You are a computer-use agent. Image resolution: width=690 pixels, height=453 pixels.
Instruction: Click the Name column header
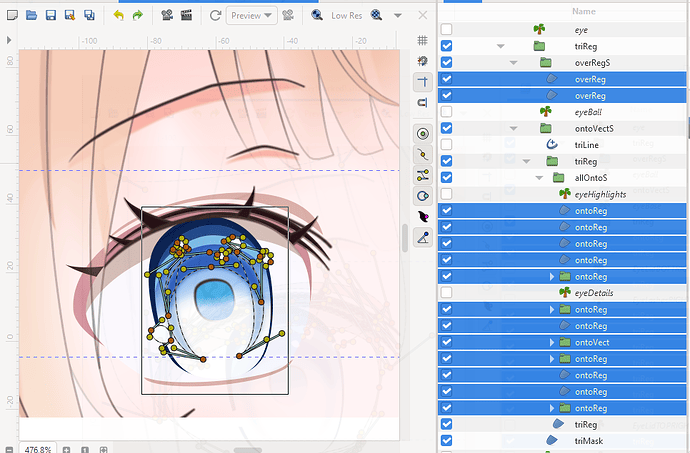(x=584, y=11)
